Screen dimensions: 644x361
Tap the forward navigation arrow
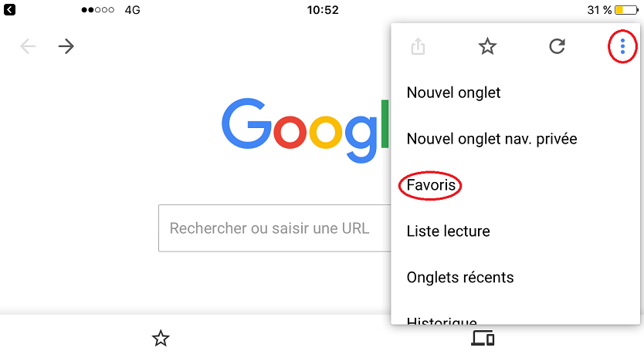(x=66, y=46)
